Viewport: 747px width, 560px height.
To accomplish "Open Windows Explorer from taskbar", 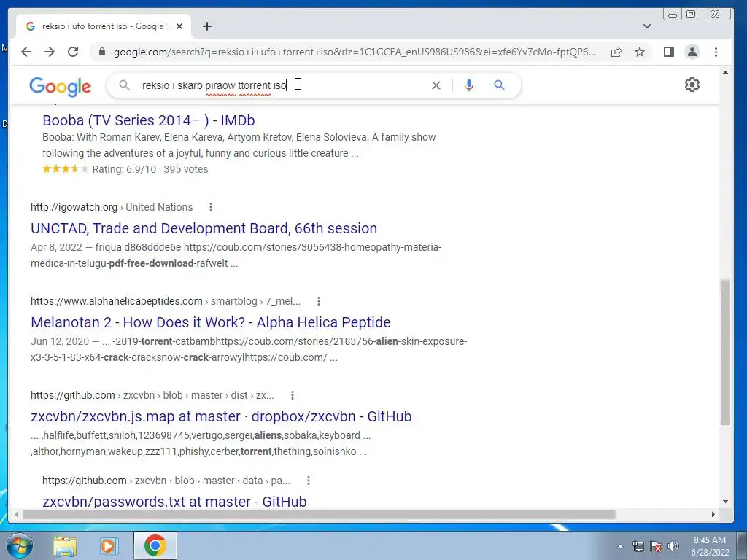I will pos(65,545).
